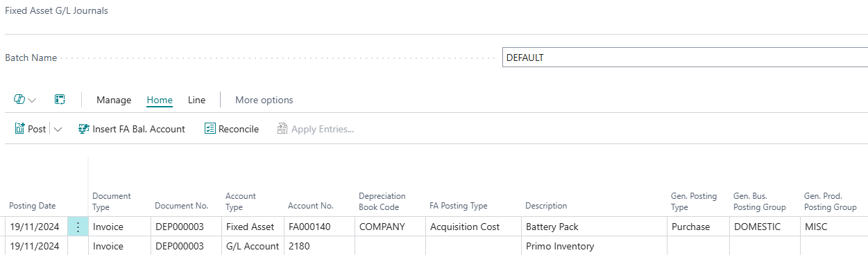The height and width of the screenshot is (255, 868).
Task: Click the FA Posting Type Acquisition Cost cell
Action: pos(473,227)
